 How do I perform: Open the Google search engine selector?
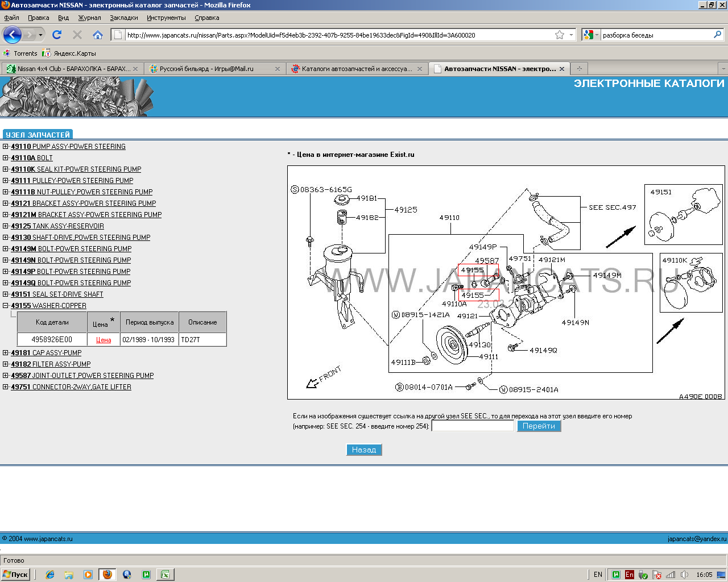(591, 35)
